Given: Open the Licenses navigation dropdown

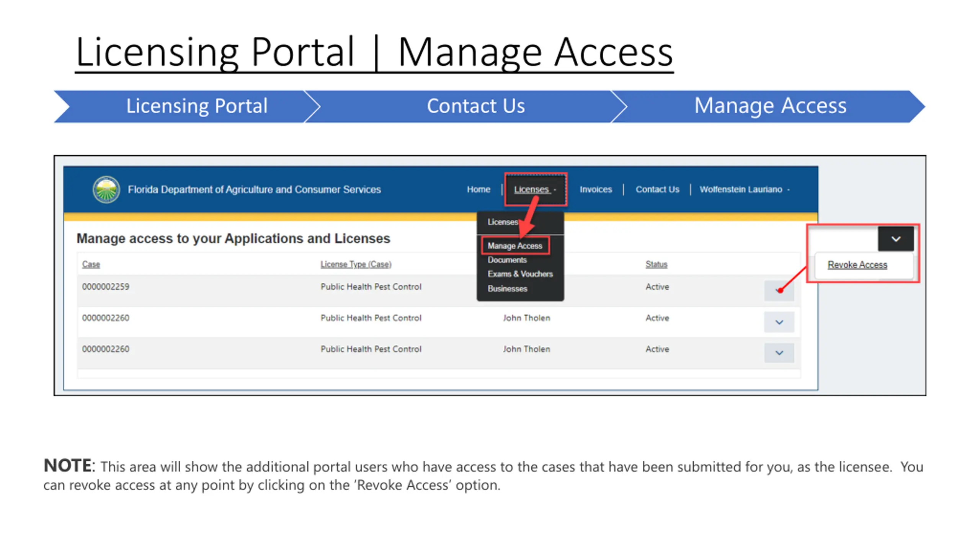Looking at the screenshot, I should point(535,189).
